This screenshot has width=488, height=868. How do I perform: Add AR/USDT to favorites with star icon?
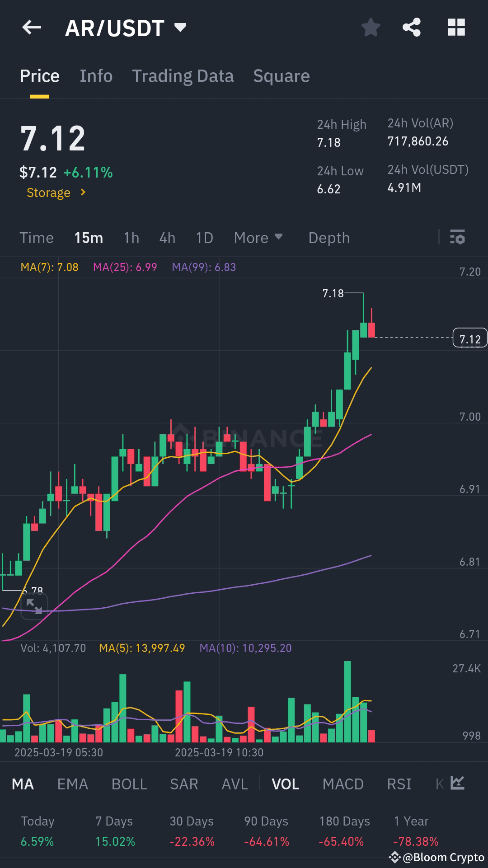tap(371, 28)
